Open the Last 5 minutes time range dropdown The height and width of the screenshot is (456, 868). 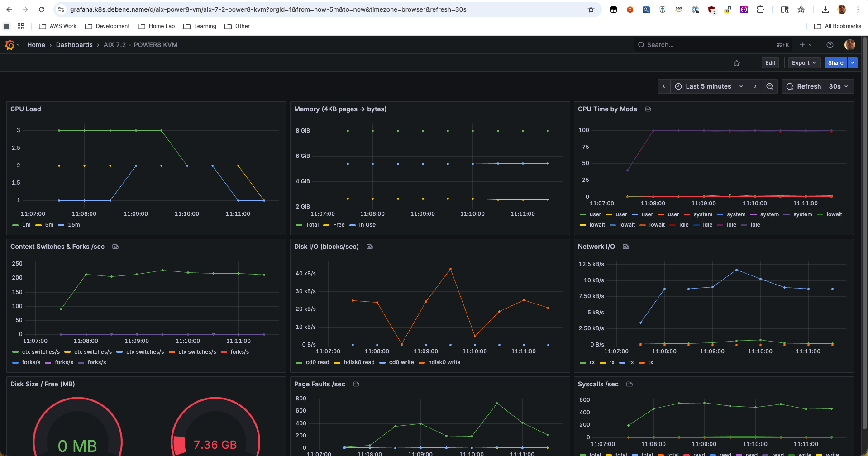[707, 86]
